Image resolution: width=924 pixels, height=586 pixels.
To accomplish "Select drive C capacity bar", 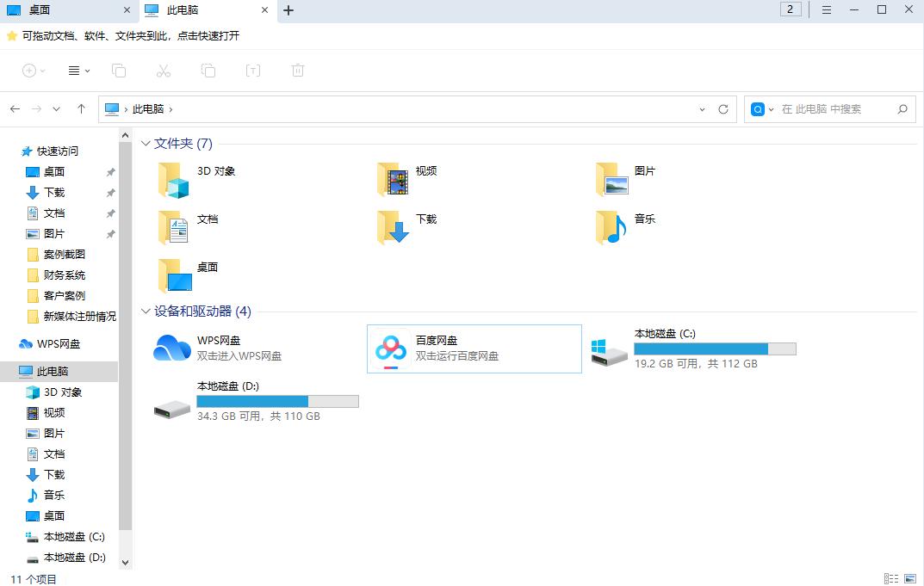I will [715, 349].
